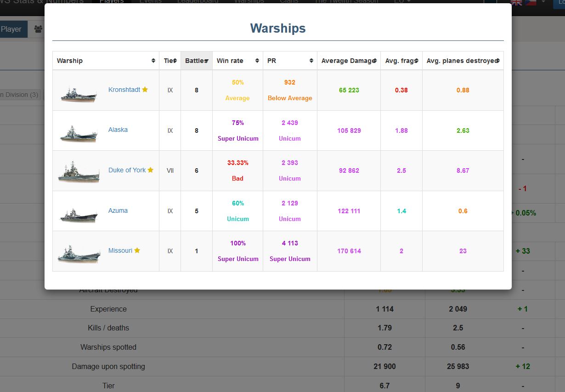Viewport: 565px width, 392px height.
Task: Select the Division (3) filter button
Action: point(20,95)
